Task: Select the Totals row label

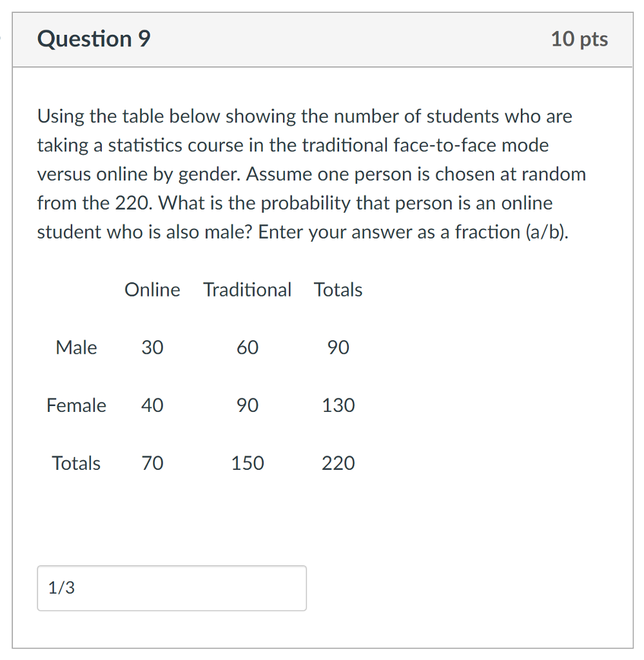Action: pos(75,463)
